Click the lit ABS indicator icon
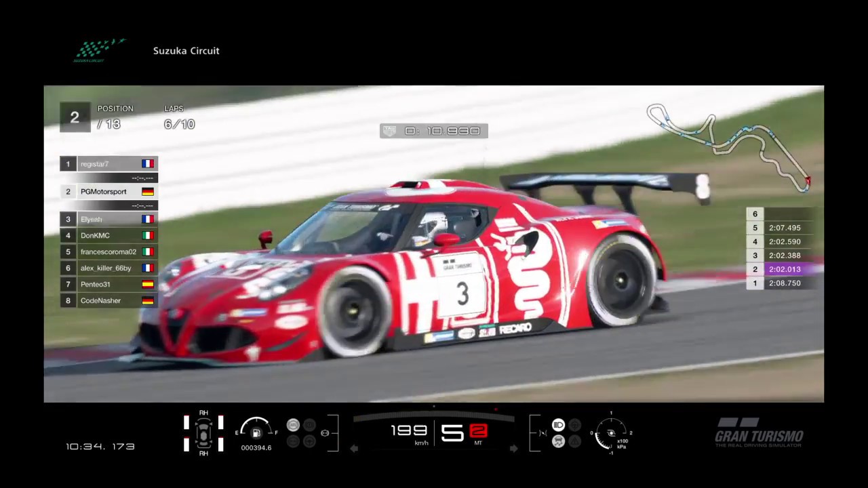This screenshot has width=868, height=488. coord(294,424)
